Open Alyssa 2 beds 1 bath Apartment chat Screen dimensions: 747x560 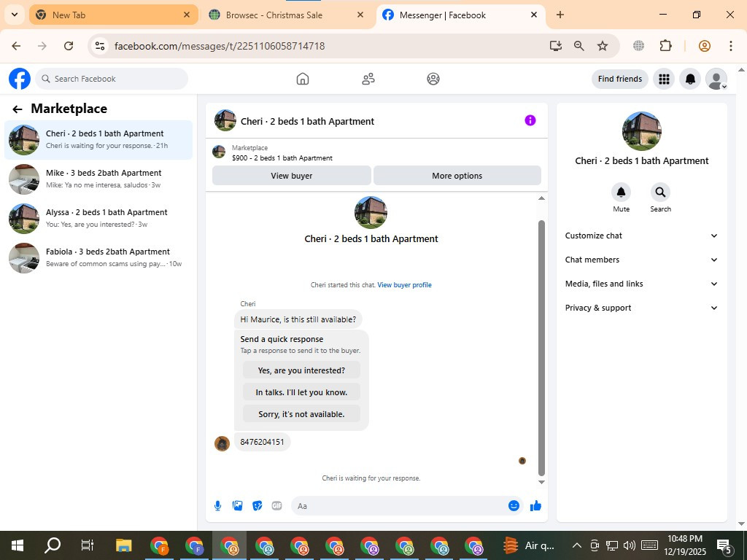(x=98, y=219)
